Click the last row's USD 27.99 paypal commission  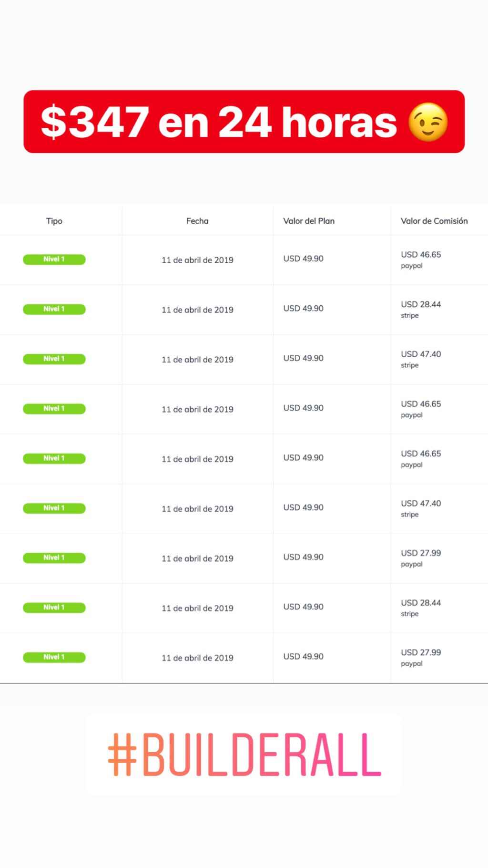(x=421, y=657)
